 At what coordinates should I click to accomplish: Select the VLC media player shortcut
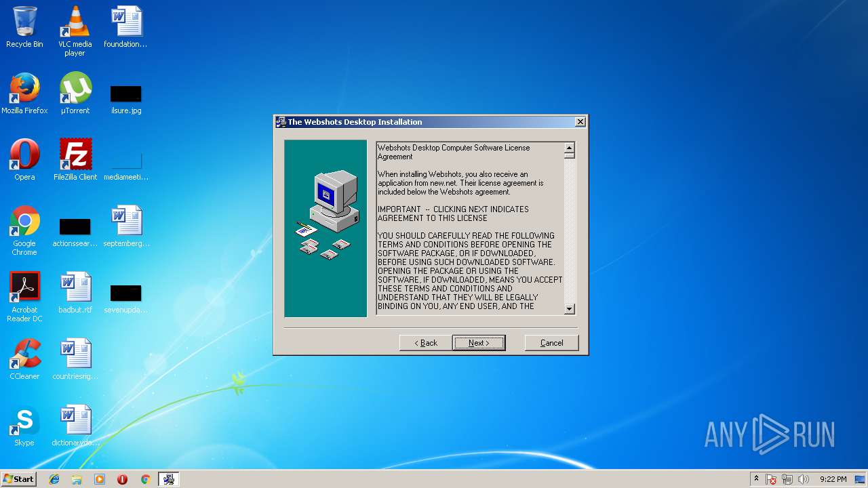(75, 31)
